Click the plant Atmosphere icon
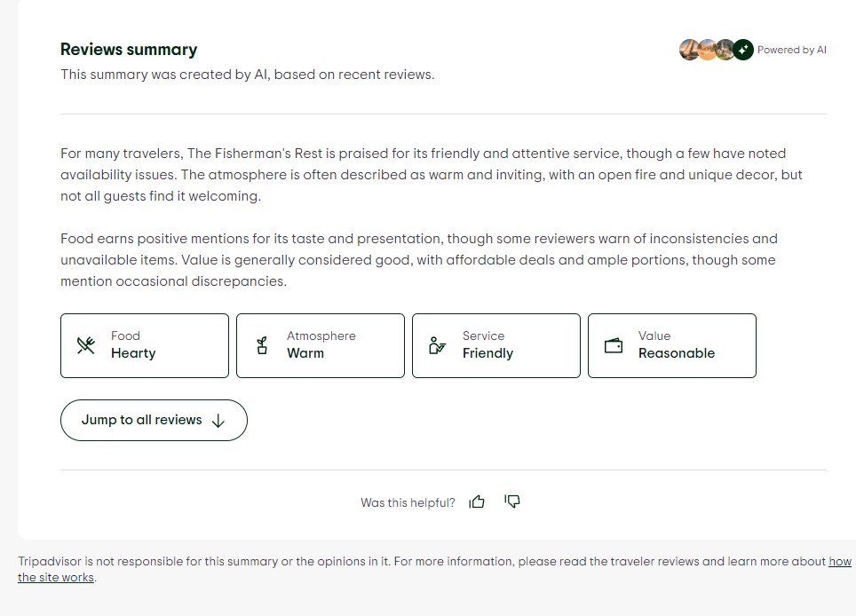This screenshot has height=616, width=856. point(262,345)
